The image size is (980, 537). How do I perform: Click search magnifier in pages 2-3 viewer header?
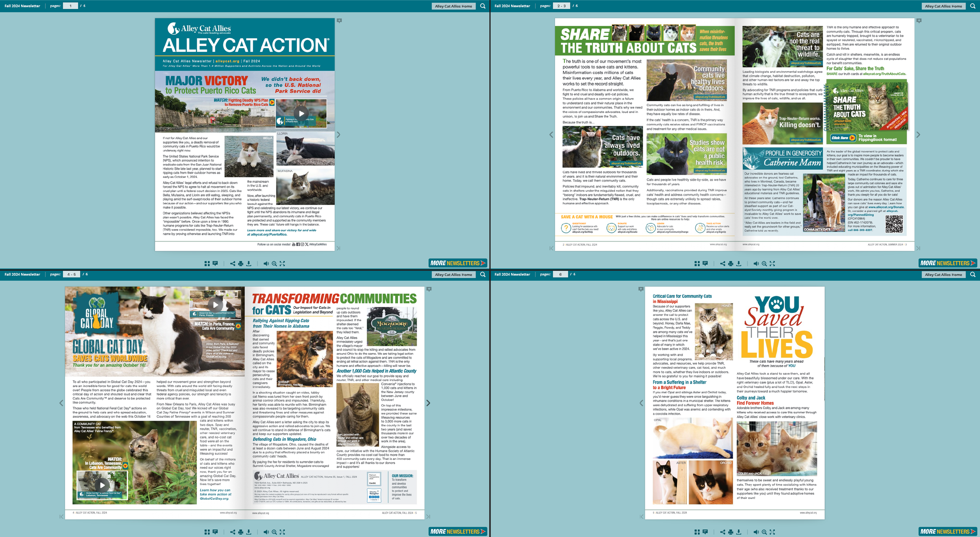click(x=973, y=6)
